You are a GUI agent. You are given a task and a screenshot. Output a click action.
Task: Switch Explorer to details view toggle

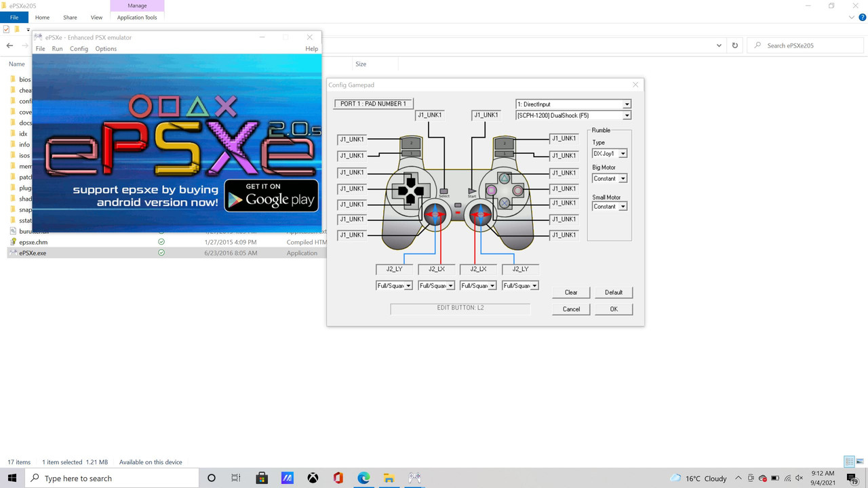click(848, 462)
